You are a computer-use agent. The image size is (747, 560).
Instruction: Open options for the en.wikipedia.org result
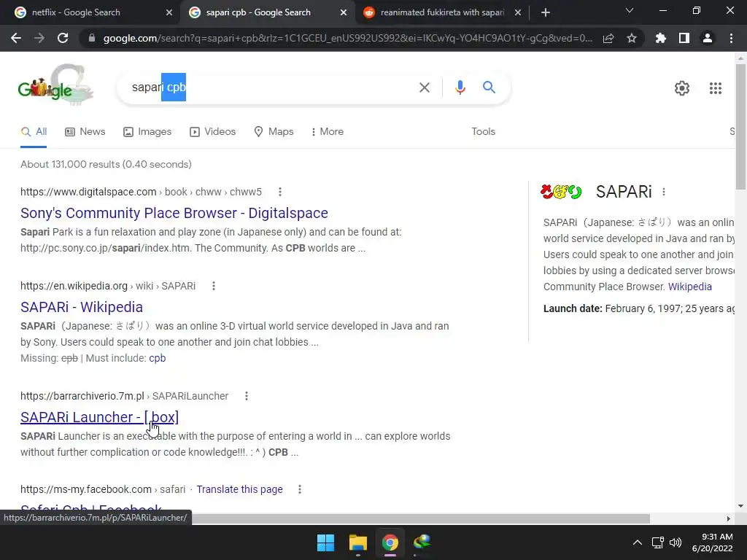tap(214, 286)
